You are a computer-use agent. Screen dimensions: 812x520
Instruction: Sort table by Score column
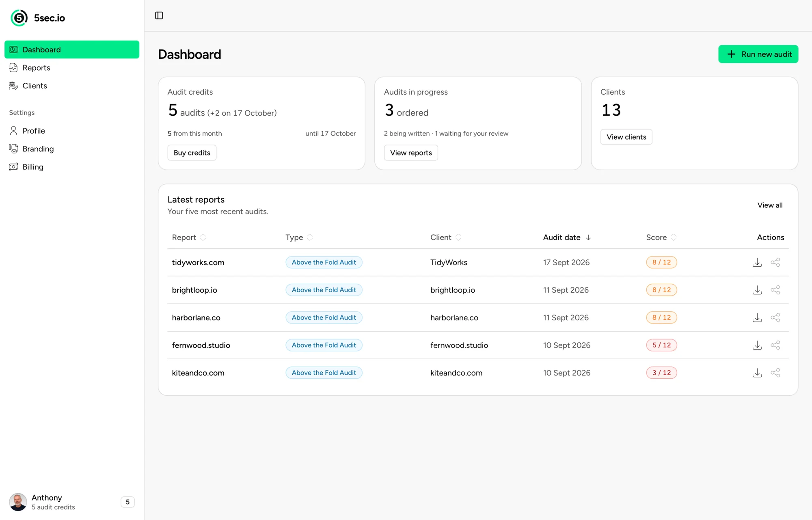661,237
